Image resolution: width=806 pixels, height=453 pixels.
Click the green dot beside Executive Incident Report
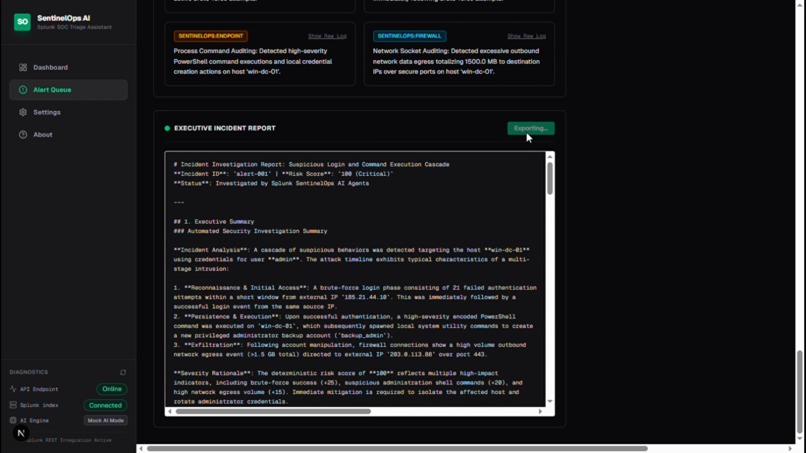tap(167, 128)
